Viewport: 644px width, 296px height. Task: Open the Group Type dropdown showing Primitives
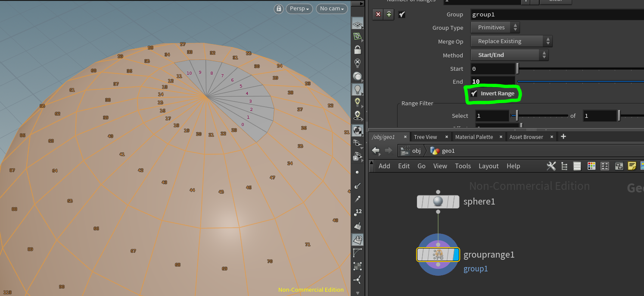pos(495,27)
